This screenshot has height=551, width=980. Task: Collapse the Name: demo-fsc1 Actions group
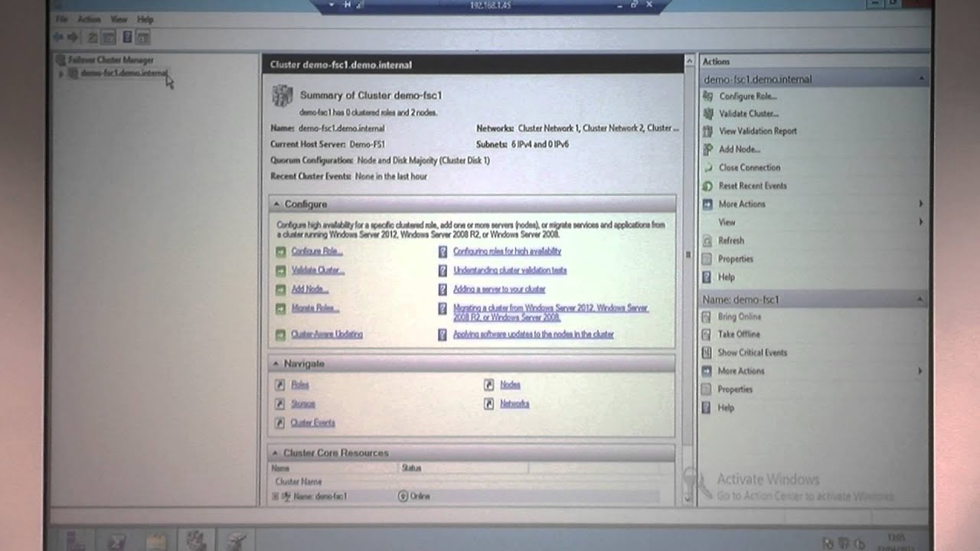920,299
